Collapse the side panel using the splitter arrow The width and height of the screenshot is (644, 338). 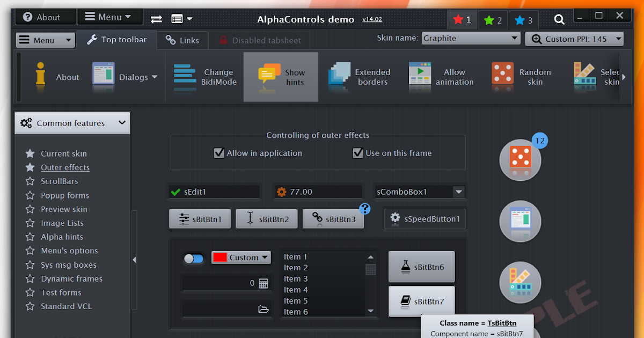point(134,260)
